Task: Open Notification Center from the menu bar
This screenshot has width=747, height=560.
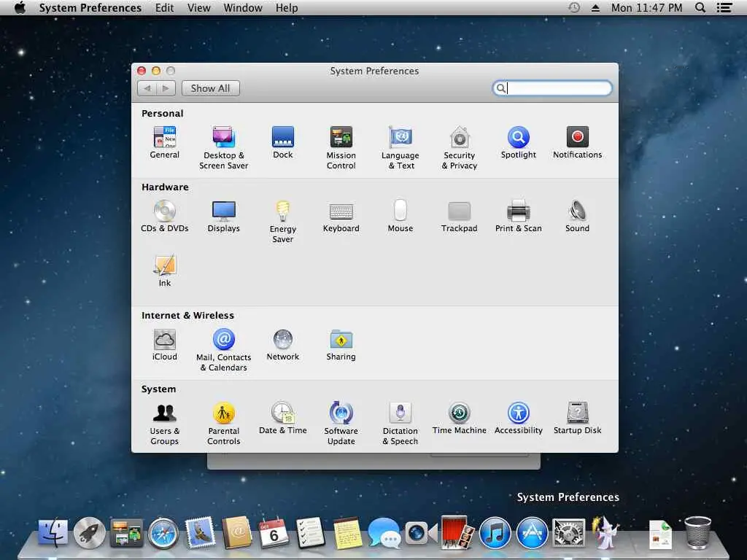Action: [724, 7]
